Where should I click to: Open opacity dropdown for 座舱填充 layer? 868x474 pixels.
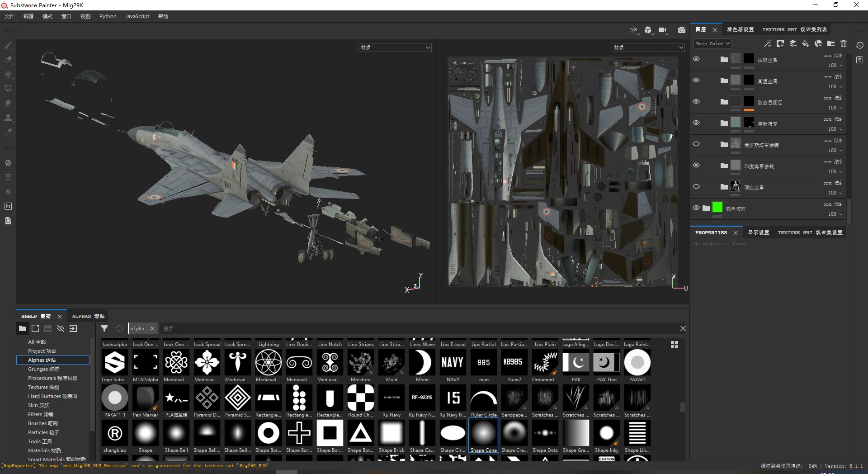(835, 129)
